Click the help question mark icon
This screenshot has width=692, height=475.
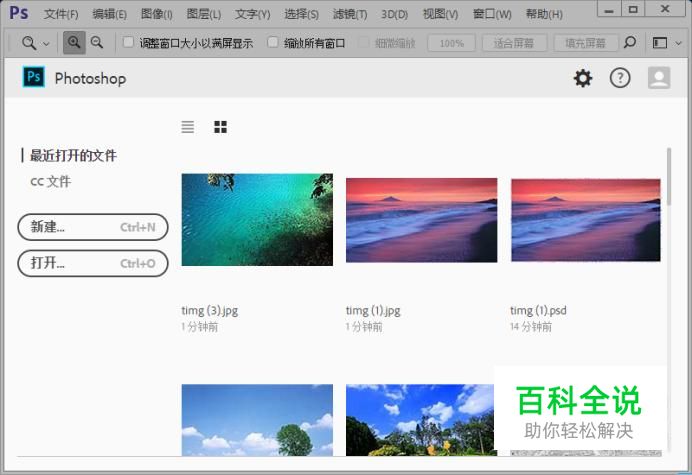[620, 78]
